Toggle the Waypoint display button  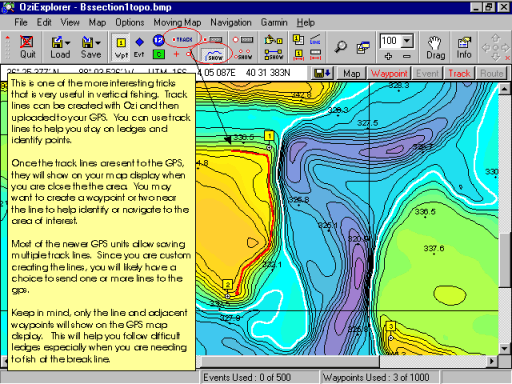[389, 73]
